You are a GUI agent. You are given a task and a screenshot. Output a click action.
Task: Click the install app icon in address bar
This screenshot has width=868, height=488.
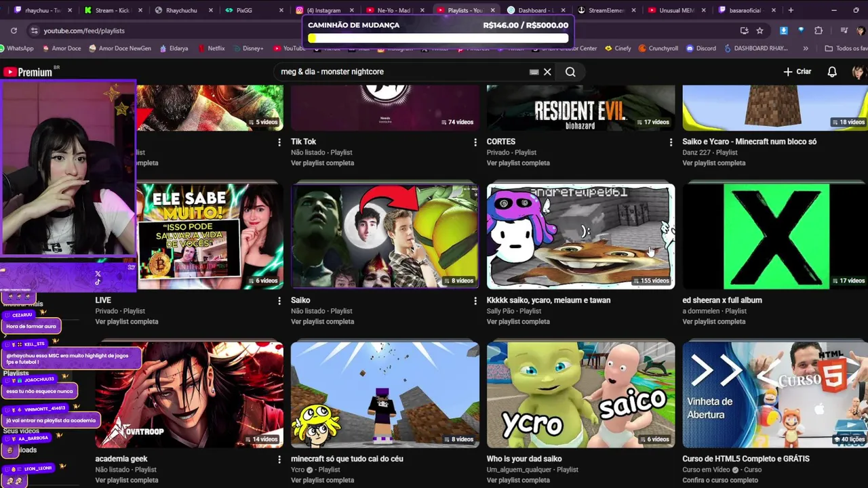point(745,30)
